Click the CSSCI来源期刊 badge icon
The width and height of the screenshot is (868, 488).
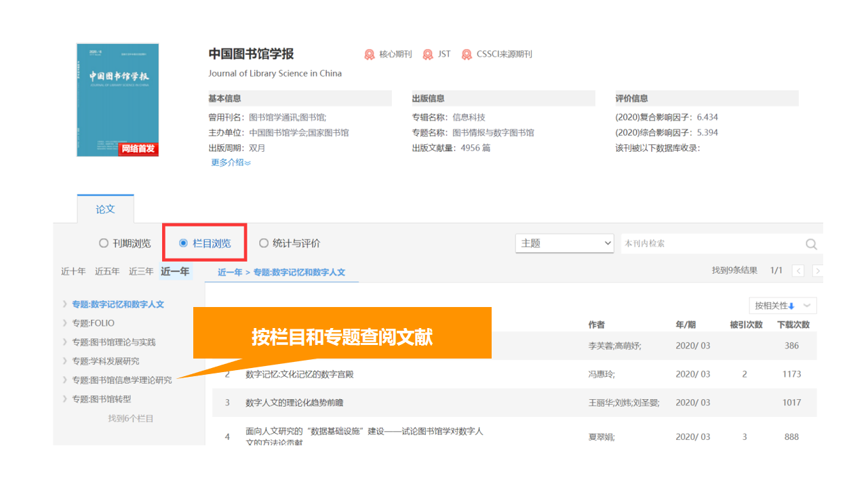tap(467, 54)
